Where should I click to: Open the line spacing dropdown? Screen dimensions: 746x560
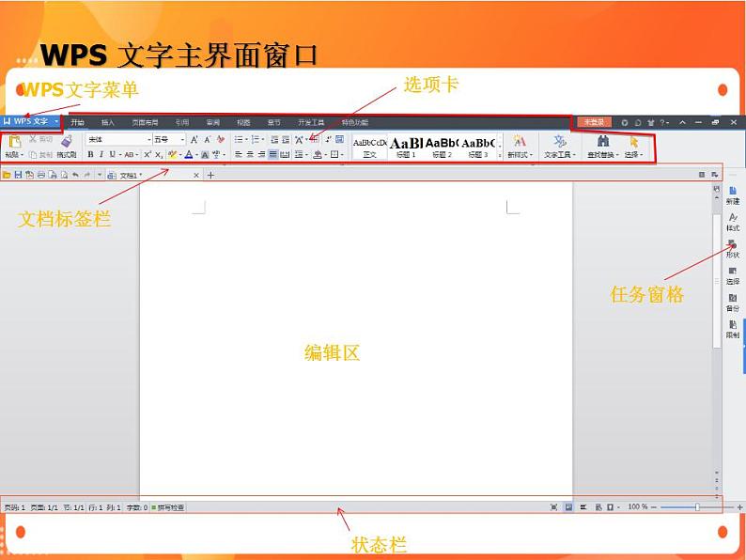[301, 154]
